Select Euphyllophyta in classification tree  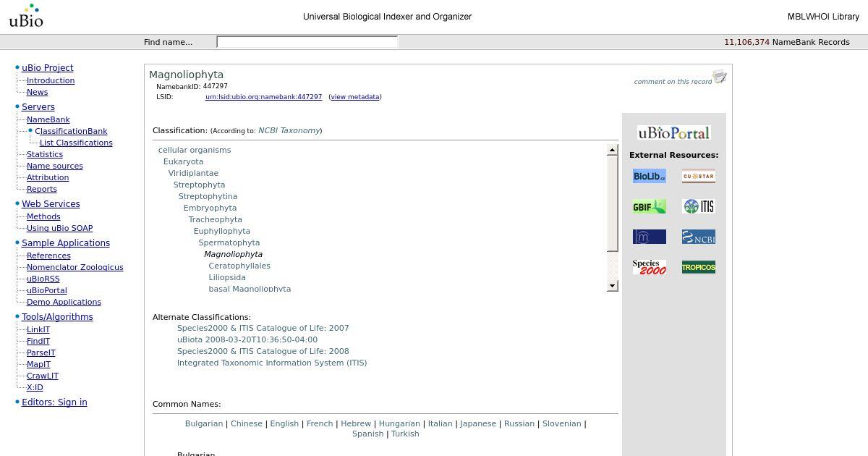(x=222, y=231)
